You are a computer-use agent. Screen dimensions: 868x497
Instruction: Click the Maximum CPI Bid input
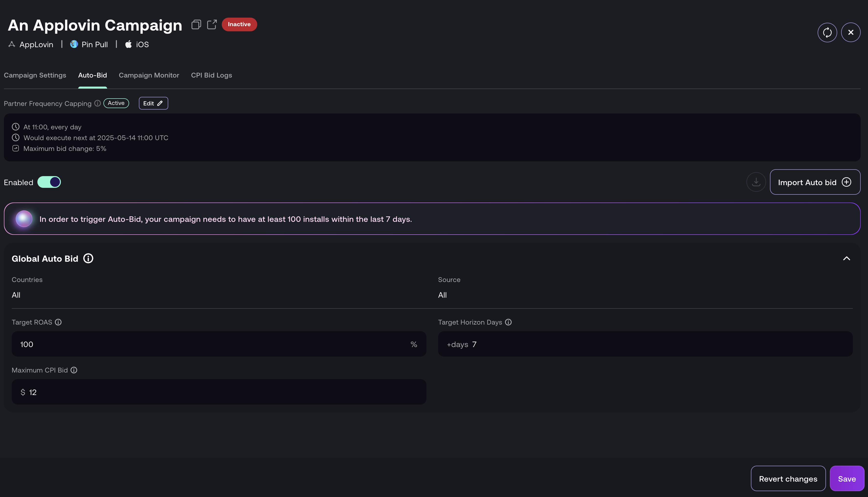click(x=219, y=392)
